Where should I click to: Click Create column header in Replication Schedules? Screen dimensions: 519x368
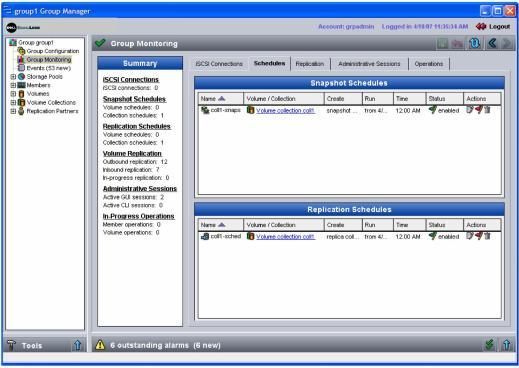click(x=343, y=225)
